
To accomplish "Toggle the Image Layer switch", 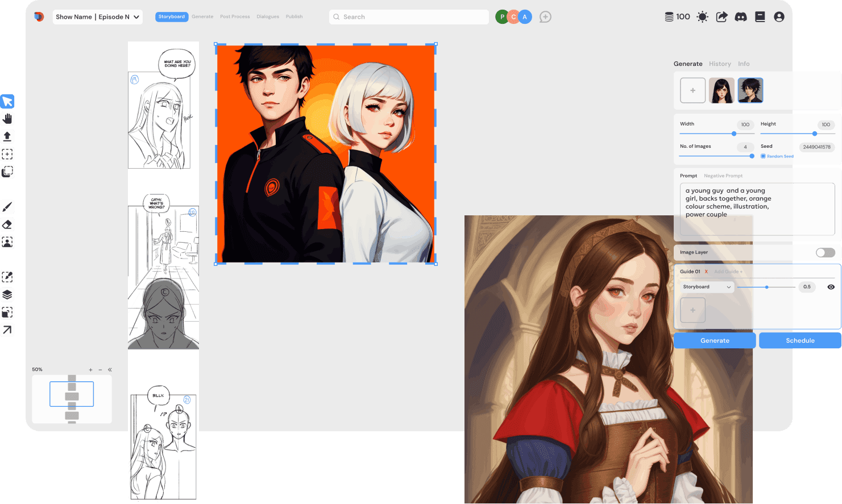I will point(825,252).
